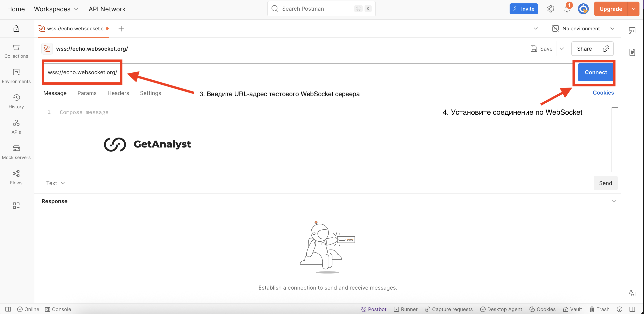Screen dimensions: 644x314
Task: Open the Flows sidebar panel
Action: click(x=16, y=177)
